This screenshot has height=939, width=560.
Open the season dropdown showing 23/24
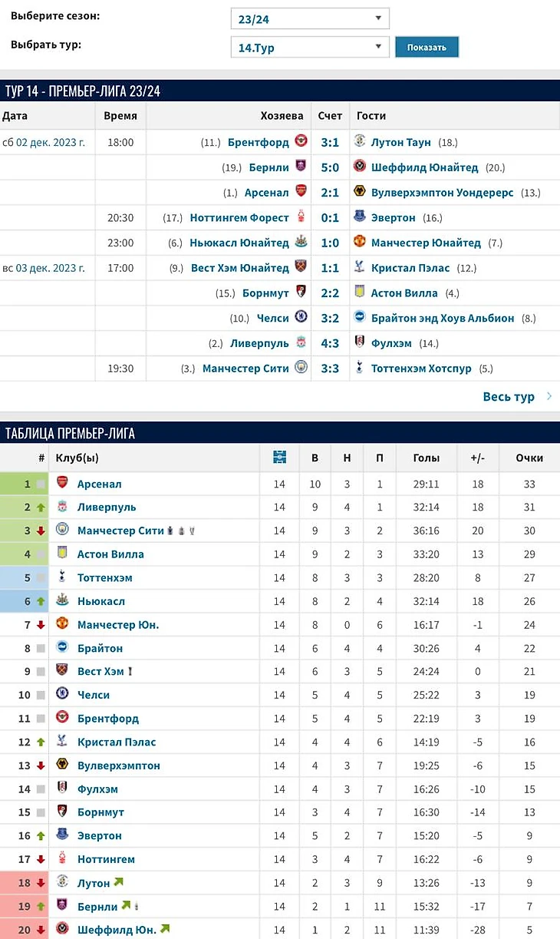310,18
